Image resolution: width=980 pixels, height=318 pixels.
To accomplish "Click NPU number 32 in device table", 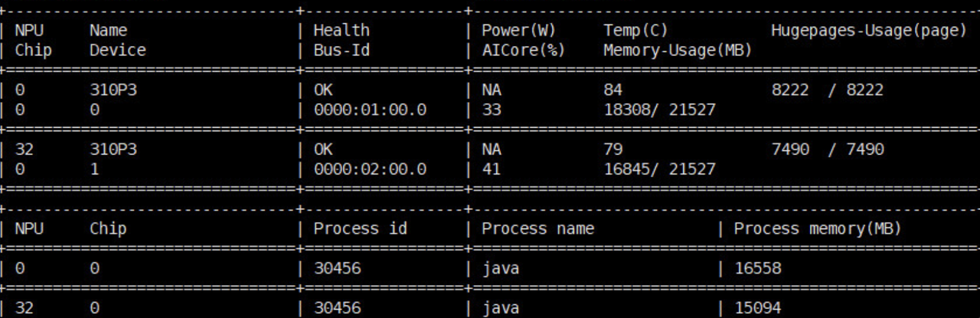I will point(24,149).
